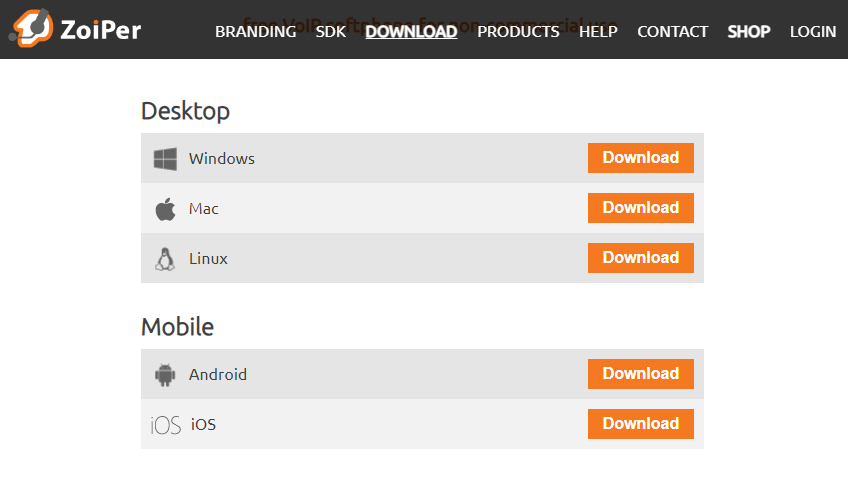Click the ZoiPer brand name text
Image resolution: width=848 pixels, height=481 pixels.
click(99, 28)
